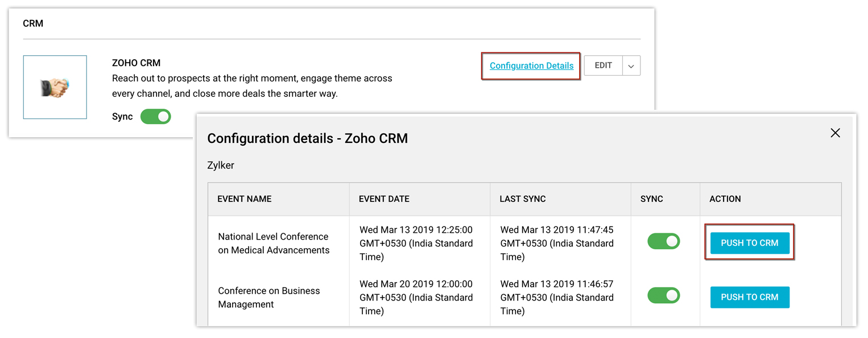Push National Level Conference to CRM
The height and width of the screenshot is (338, 868).
tap(749, 243)
